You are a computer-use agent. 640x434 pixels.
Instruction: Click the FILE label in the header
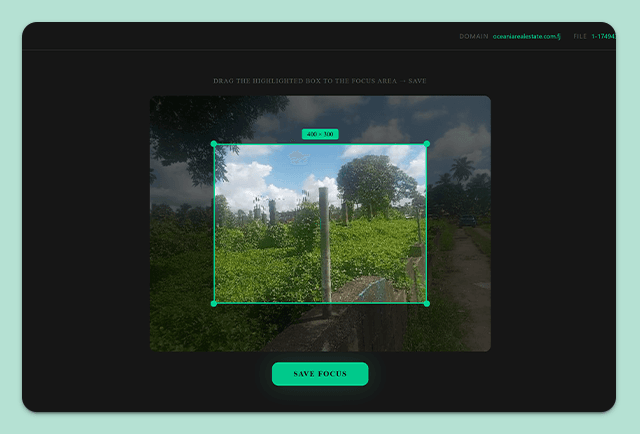coord(580,36)
